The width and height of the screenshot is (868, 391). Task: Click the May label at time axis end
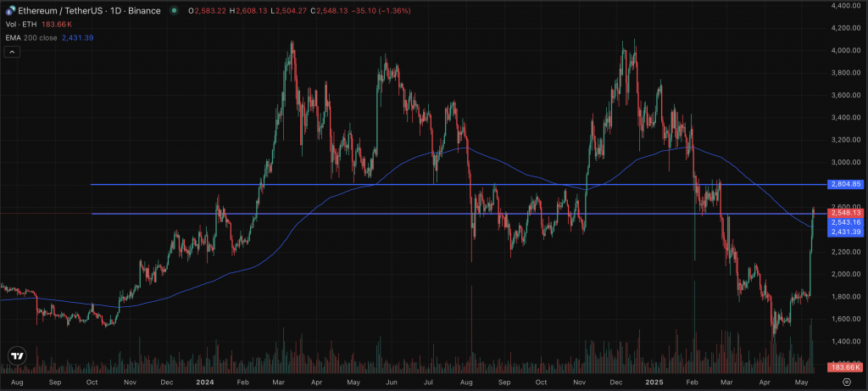pyautogui.click(x=802, y=383)
